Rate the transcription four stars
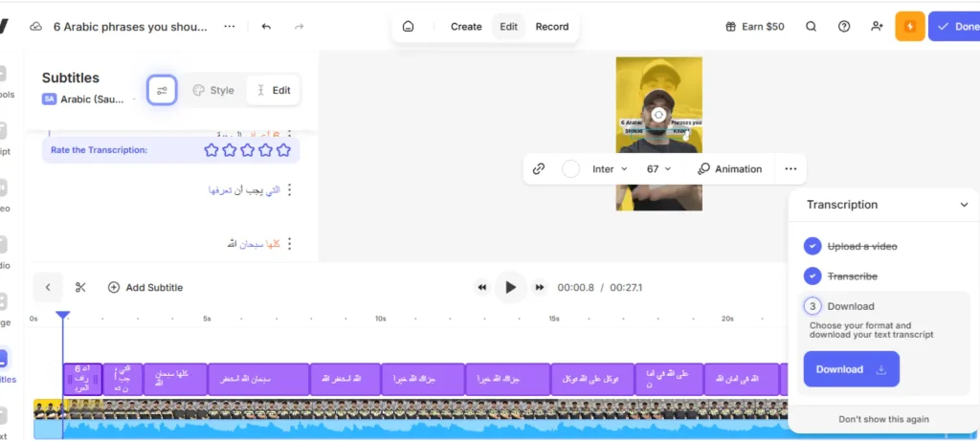The height and width of the screenshot is (441, 980). tap(266, 150)
